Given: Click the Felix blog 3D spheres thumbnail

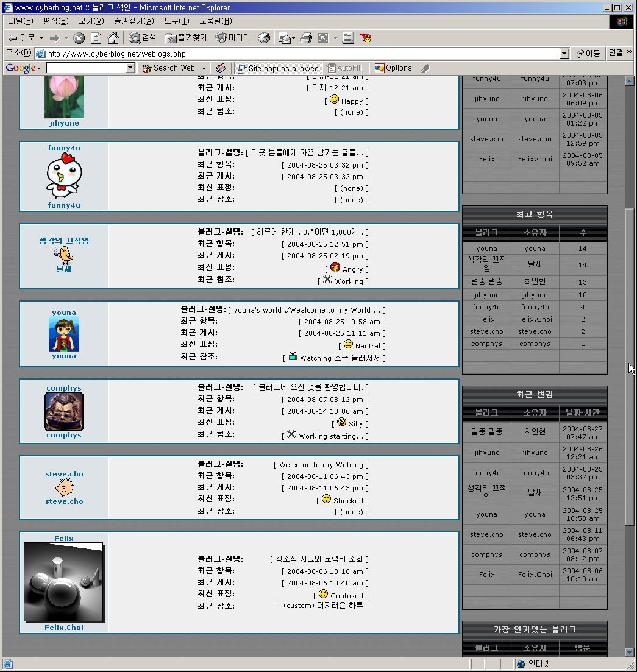Looking at the screenshot, I should pos(63,582).
